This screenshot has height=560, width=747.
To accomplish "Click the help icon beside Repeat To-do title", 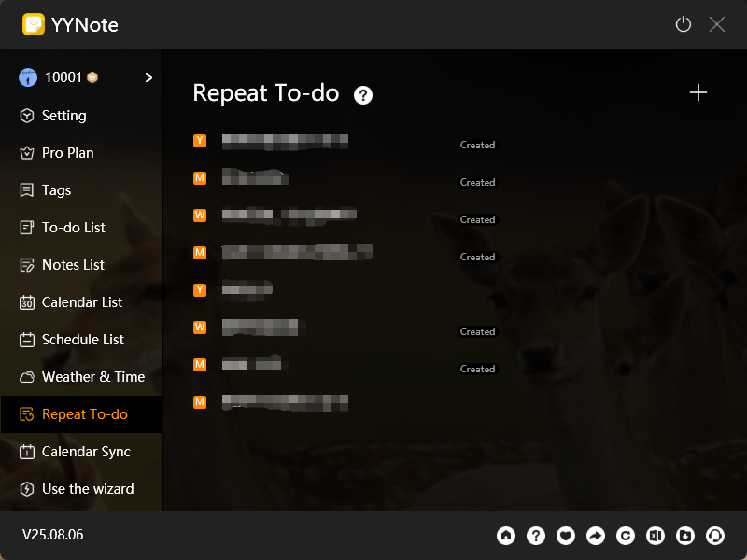I will tap(362, 94).
